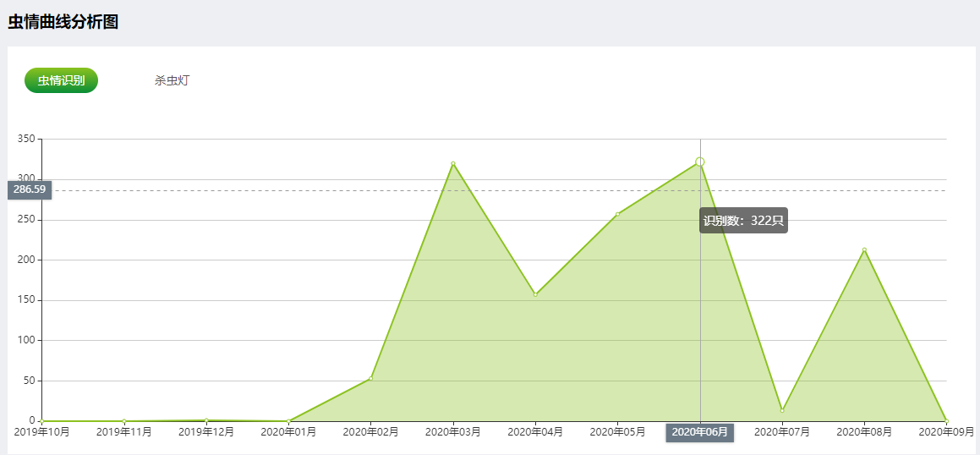
Task: Click the 2020年03月 data point on the curve
Action: click(x=453, y=163)
